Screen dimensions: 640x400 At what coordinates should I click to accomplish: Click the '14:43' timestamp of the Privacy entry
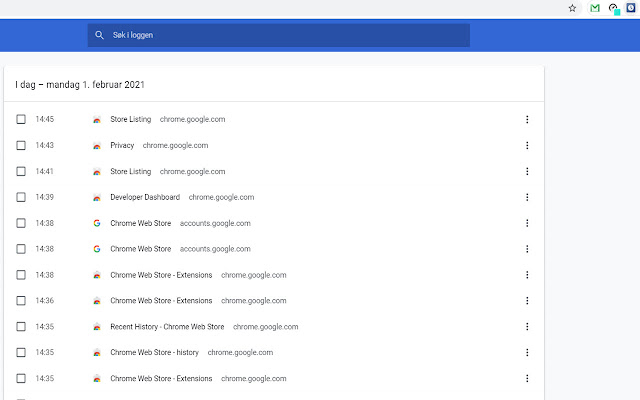click(x=44, y=145)
